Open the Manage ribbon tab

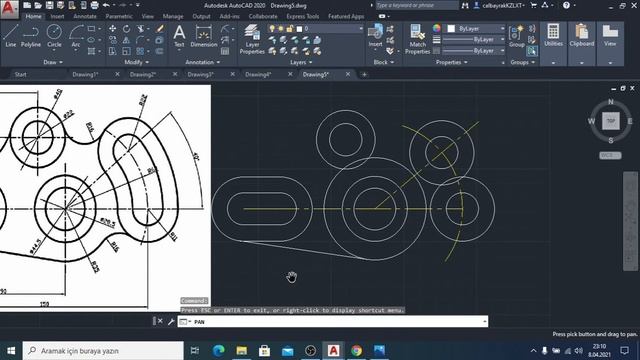pos(173,16)
